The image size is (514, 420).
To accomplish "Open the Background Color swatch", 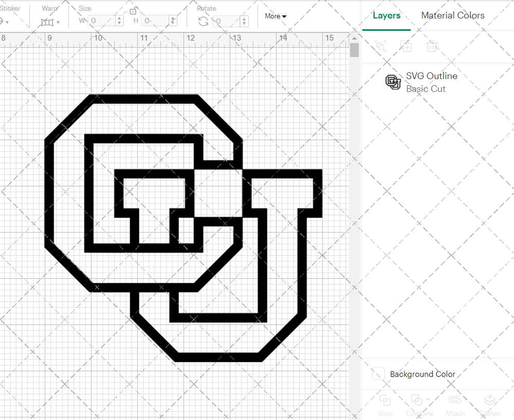I will click(378, 374).
